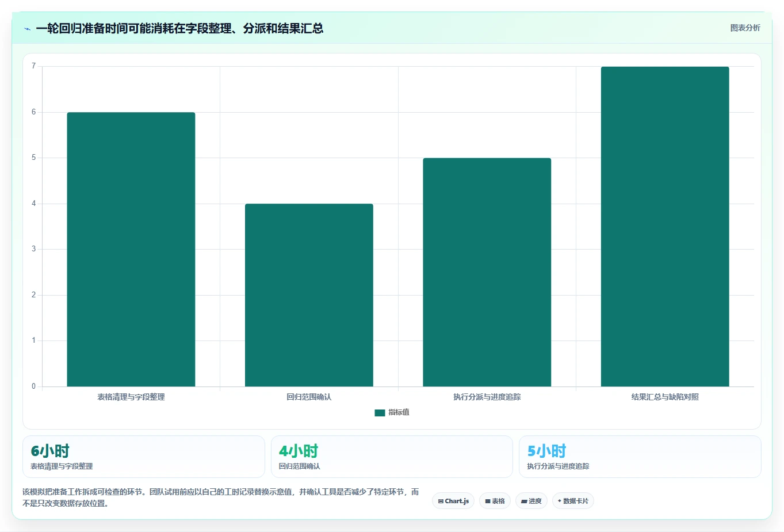The height and width of the screenshot is (532, 784).
Task: Open the 4小时 data card
Action: coord(392,457)
